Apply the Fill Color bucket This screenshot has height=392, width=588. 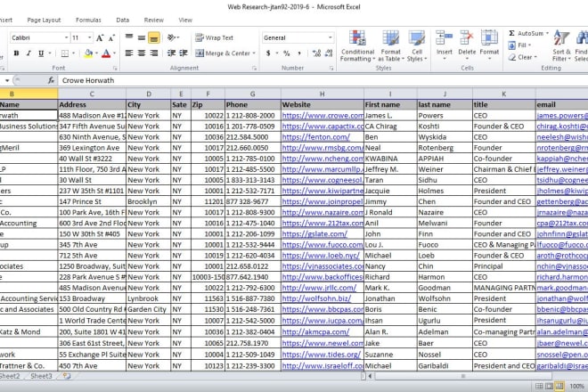88,53
